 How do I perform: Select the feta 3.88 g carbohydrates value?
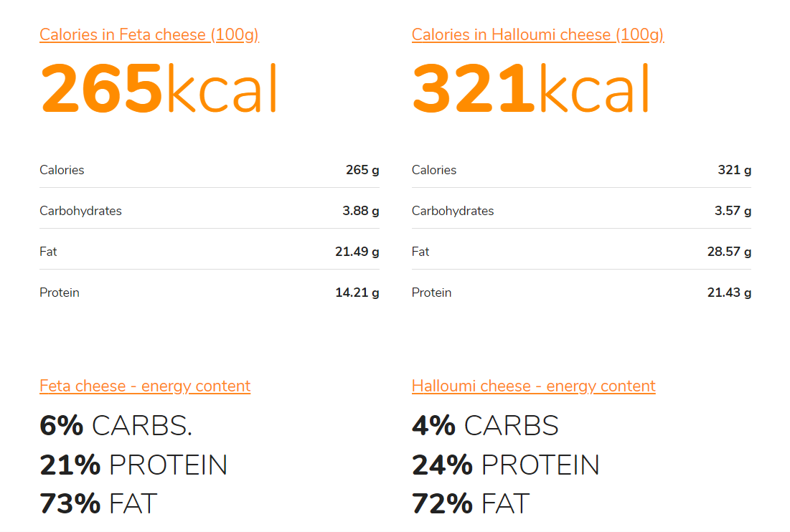[x=360, y=211]
